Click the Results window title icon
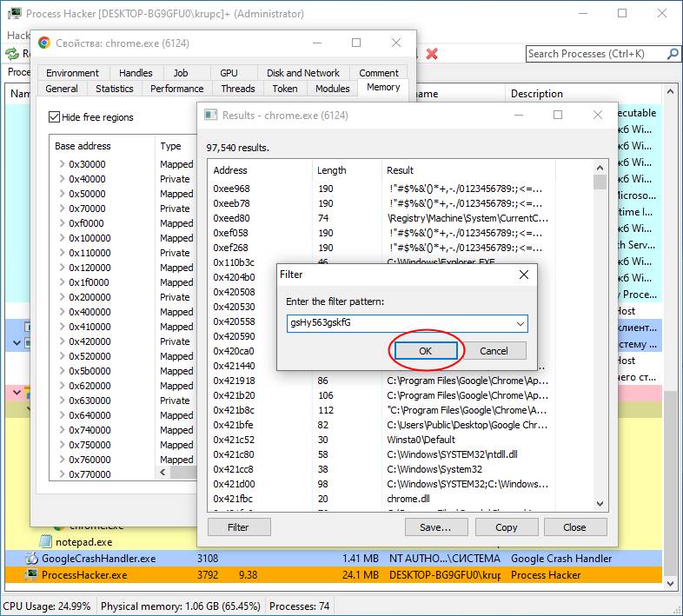Viewport: 683px width, 616px height. [x=211, y=115]
